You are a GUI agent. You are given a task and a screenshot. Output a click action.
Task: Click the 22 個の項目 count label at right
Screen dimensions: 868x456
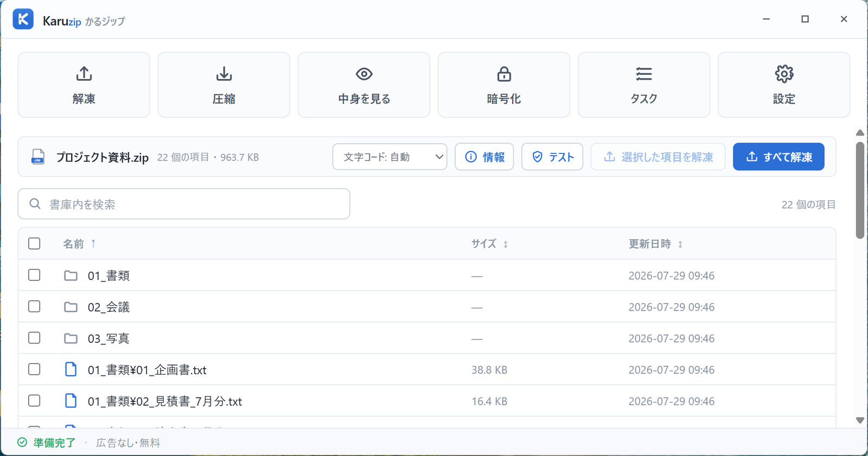coord(808,204)
